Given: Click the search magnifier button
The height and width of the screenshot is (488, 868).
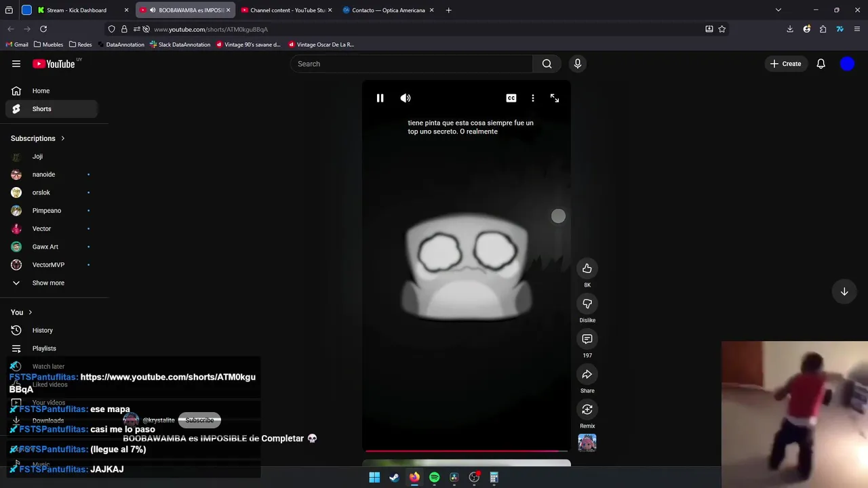Looking at the screenshot, I should click(x=547, y=64).
